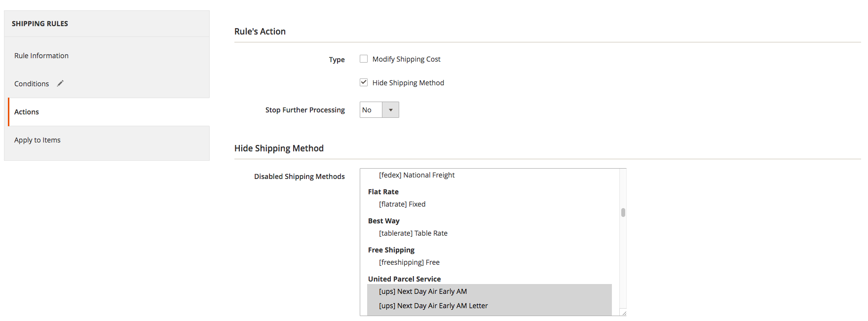Screen dimensions: 868x321
Task: Select the [tablerate] Table Rate method
Action: tap(413, 233)
